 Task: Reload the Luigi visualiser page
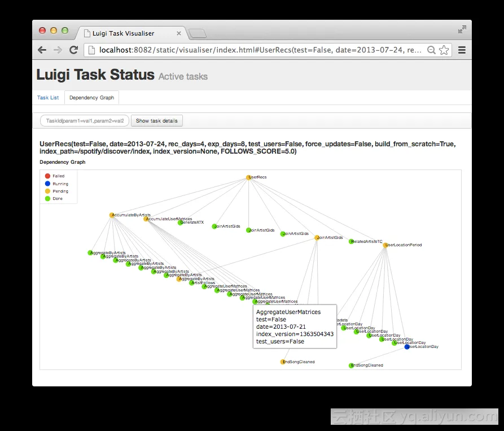pyautogui.click(x=73, y=50)
